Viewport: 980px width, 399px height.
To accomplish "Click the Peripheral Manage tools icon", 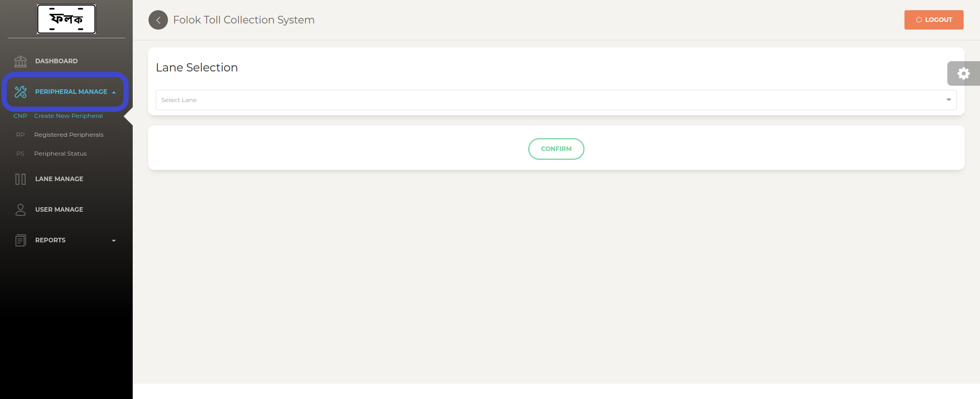I will pyautogui.click(x=20, y=92).
